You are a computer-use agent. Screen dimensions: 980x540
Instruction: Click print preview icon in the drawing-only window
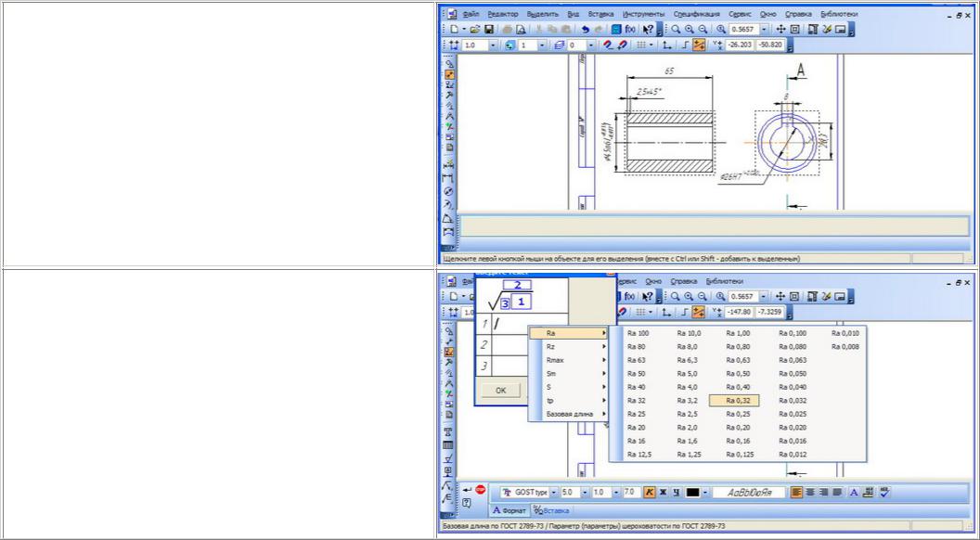coord(521,30)
